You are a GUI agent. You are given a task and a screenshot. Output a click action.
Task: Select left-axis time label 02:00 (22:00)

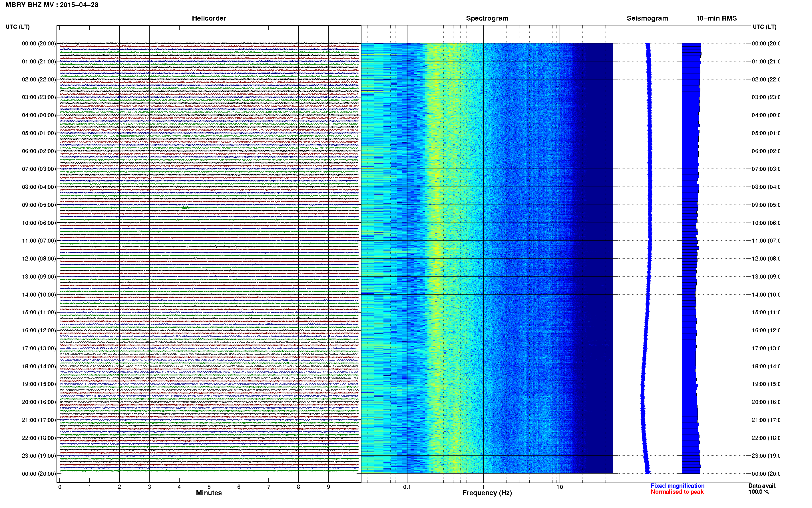pos(39,80)
